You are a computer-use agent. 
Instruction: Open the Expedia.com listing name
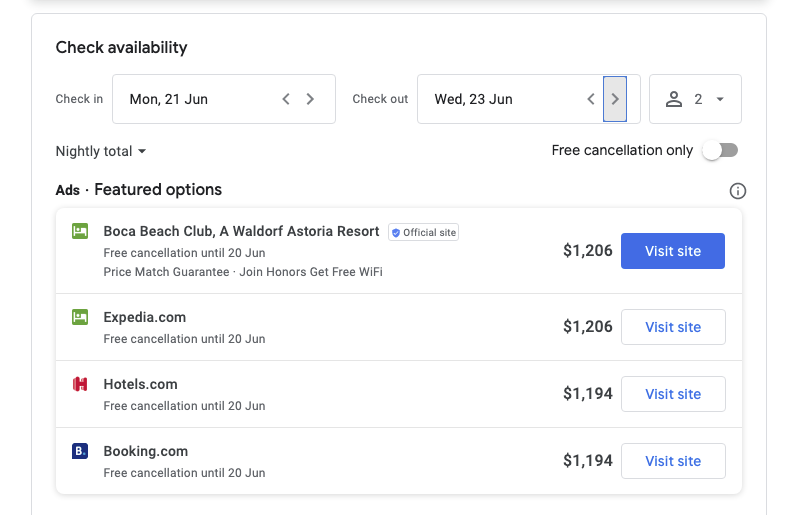click(x=145, y=317)
